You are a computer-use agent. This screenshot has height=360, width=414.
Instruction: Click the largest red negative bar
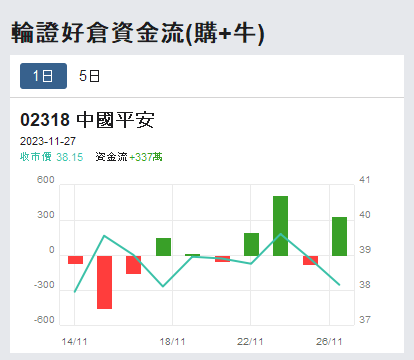pos(104,282)
